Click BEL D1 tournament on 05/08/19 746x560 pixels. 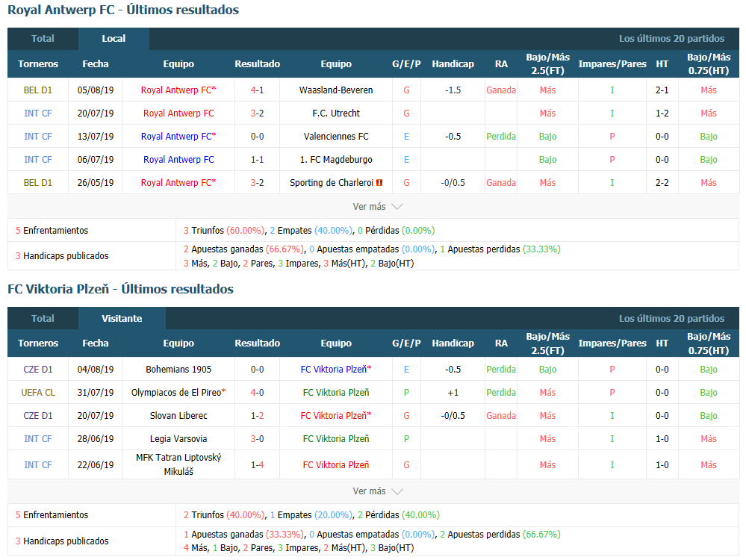[38, 90]
